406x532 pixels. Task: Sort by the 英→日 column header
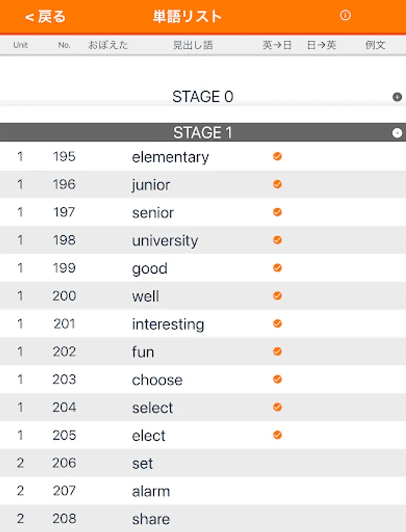(x=277, y=45)
